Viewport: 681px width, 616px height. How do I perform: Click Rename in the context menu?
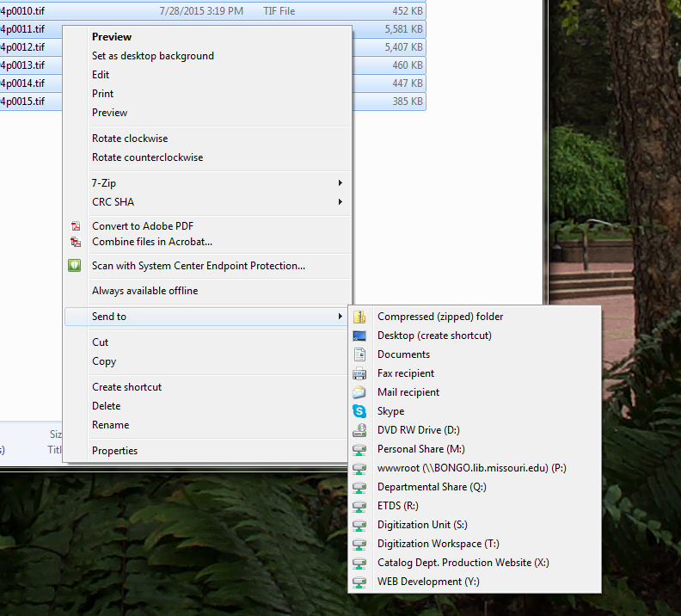[x=110, y=425]
